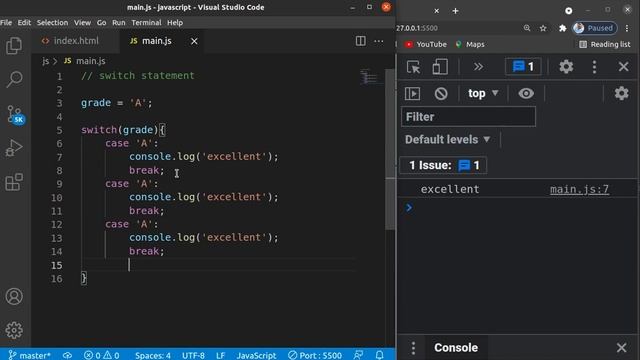This screenshot has width=640, height=360.
Task: Open the Terminal menu
Action: click(146, 23)
